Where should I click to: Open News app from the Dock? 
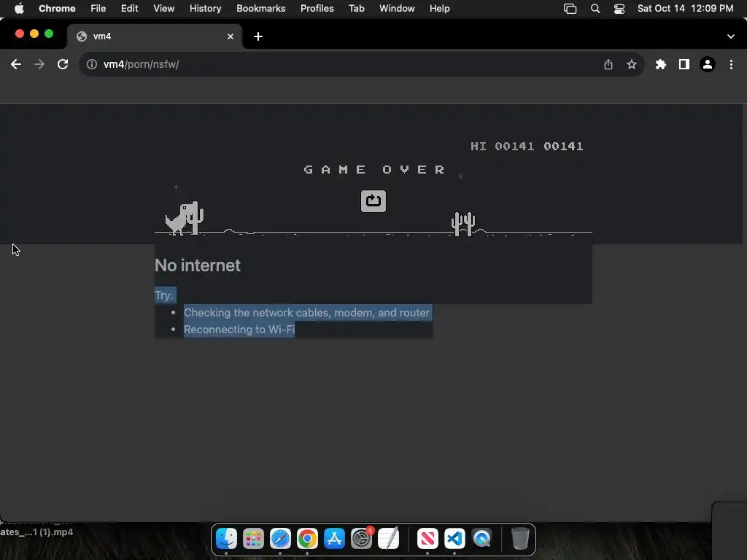coord(427,539)
